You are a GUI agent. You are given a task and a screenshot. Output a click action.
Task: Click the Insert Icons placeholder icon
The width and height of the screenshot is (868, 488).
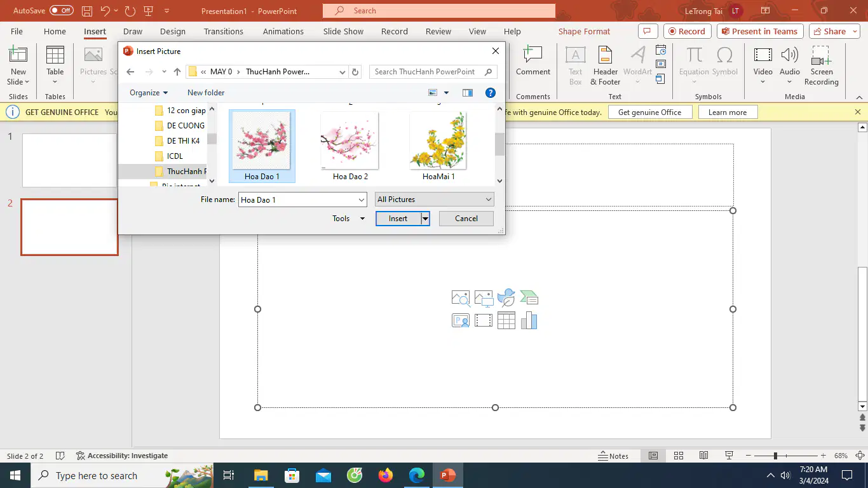pos(506,298)
